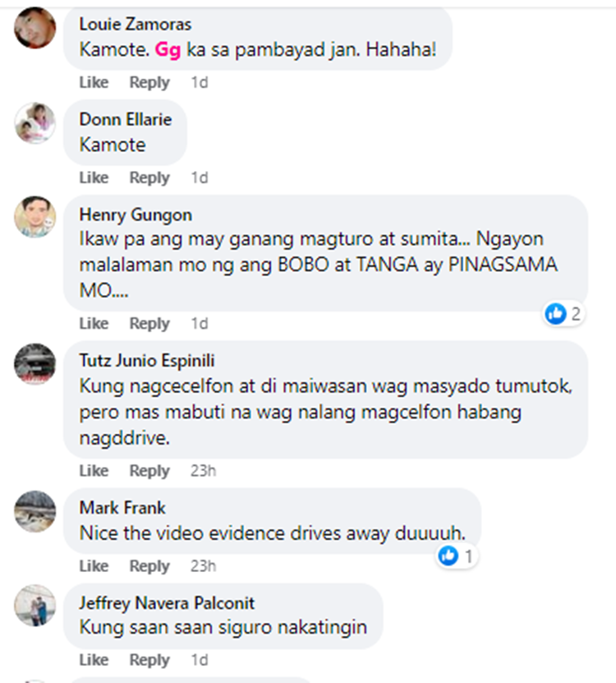616x683 pixels.
Task: Open Donn Ellarie's avatar
Action: tap(34, 122)
